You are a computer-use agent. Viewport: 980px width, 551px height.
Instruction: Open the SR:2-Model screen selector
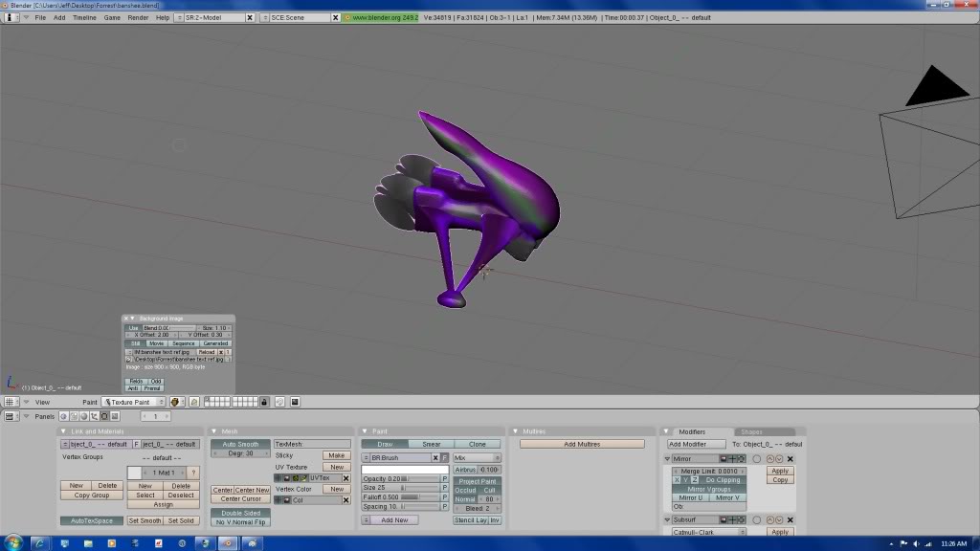coord(179,17)
